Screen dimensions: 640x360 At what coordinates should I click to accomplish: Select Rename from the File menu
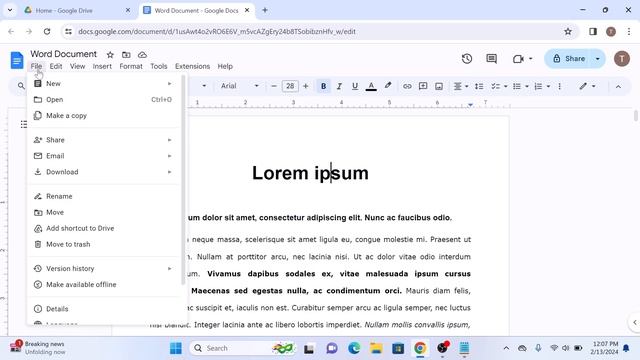tap(104, 196)
